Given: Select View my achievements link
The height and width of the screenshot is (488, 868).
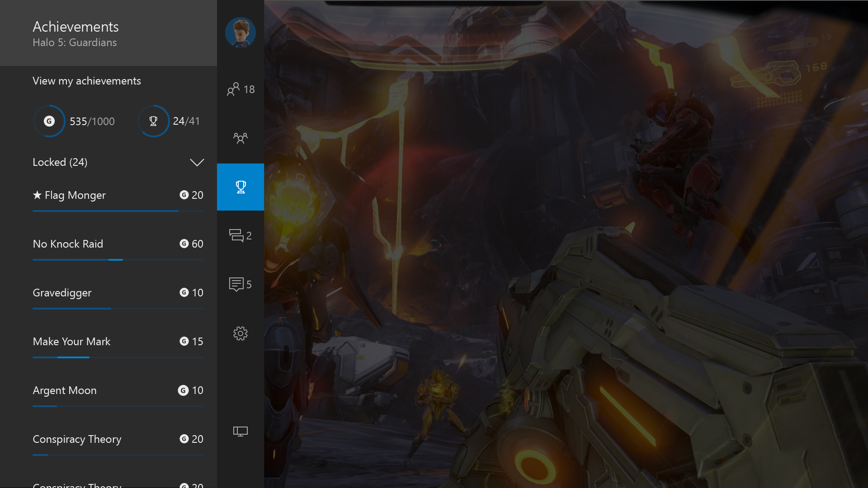Looking at the screenshot, I should tap(87, 81).
